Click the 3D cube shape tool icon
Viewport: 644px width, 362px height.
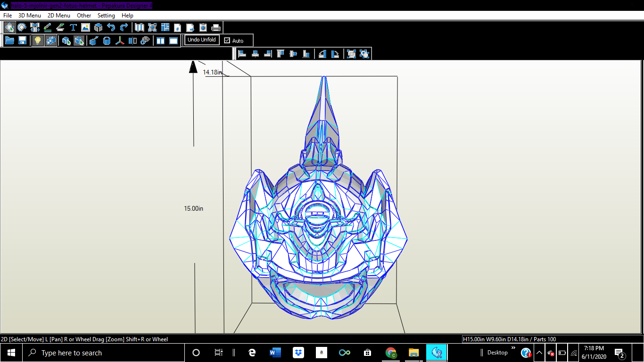(x=98, y=27)
